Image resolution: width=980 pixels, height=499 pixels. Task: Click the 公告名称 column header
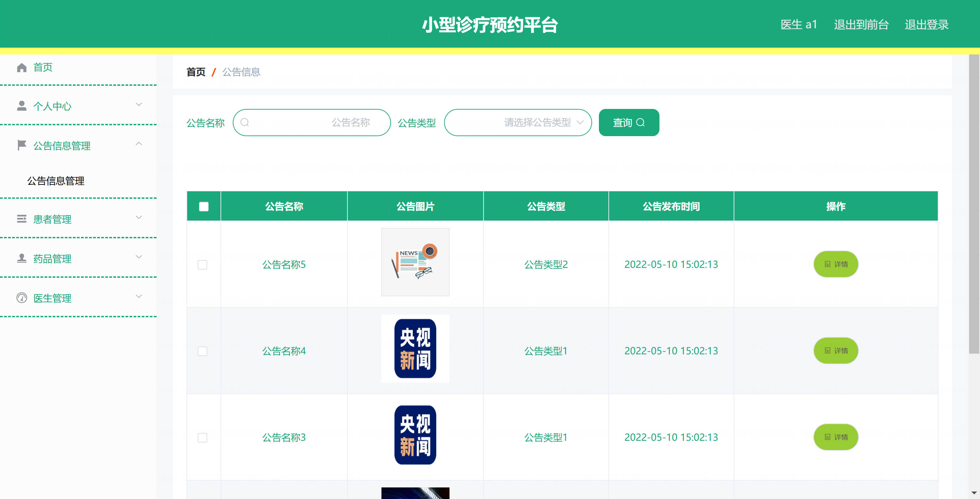[284, 206]
